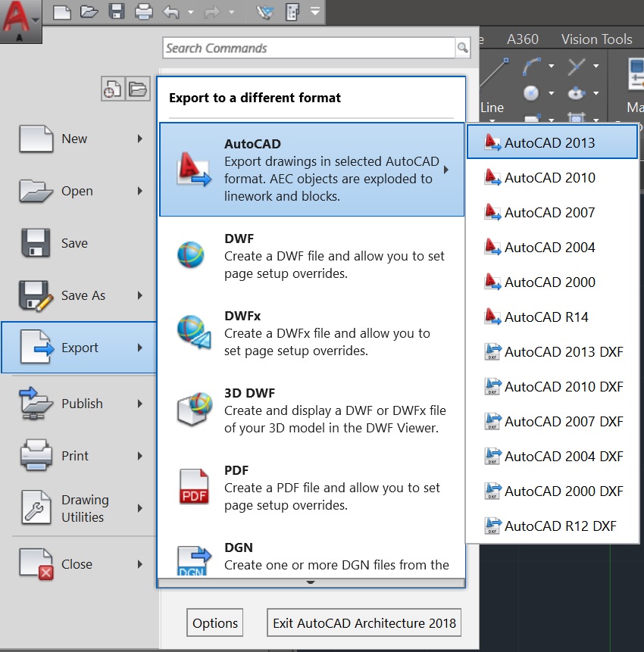Show Open Documents icon button
Screen dimensions: 644x652
138,89
